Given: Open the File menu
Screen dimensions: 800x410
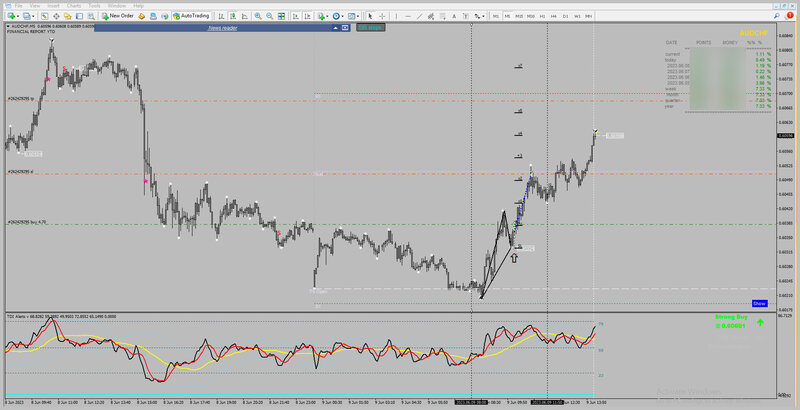Looking at the screenshot, I should 19,6.
